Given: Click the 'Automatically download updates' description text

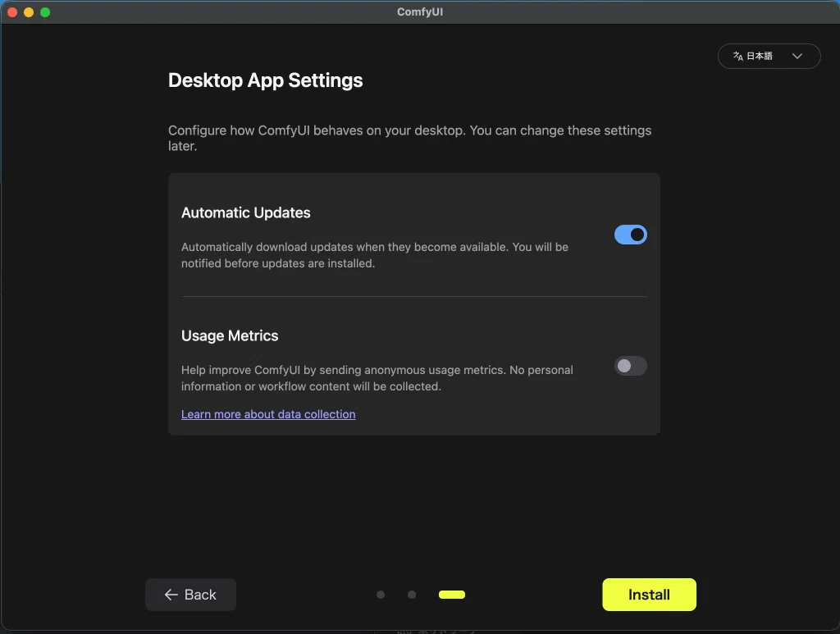Looking at the screenshot, I should pos(374,255).
